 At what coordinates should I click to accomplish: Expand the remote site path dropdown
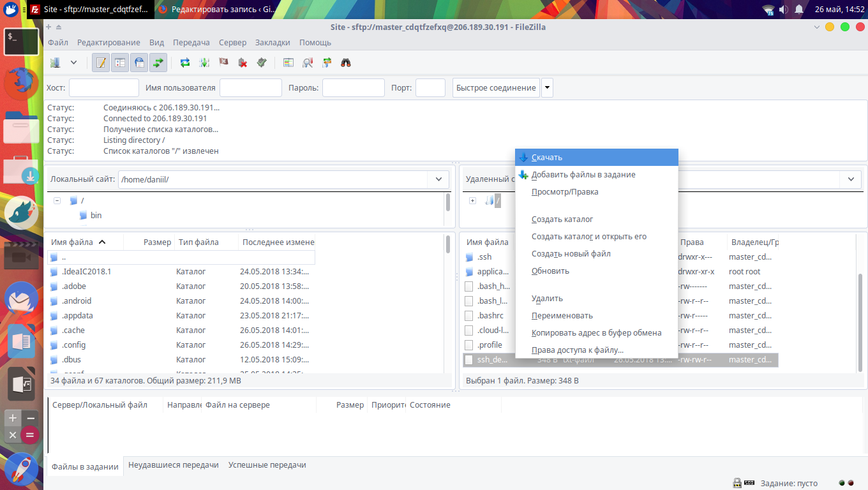851,179
